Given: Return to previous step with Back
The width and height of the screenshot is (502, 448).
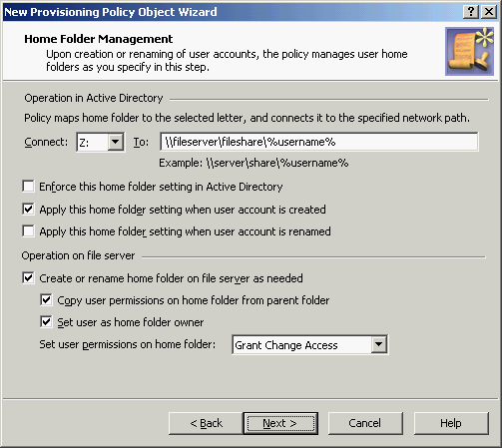Looking at the screenshot, I should tap(206, 423).
